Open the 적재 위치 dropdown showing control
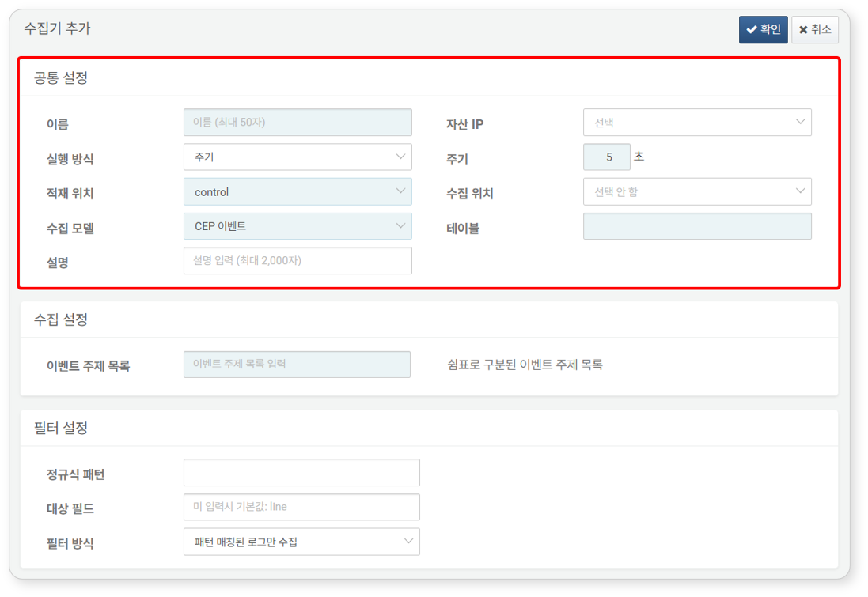 [298, 191]
